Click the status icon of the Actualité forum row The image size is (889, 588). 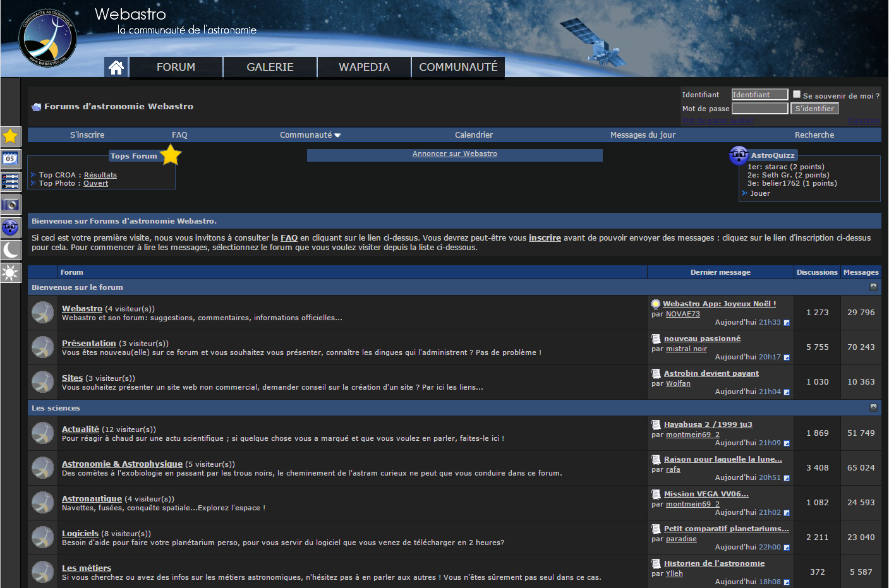(43, 433)
